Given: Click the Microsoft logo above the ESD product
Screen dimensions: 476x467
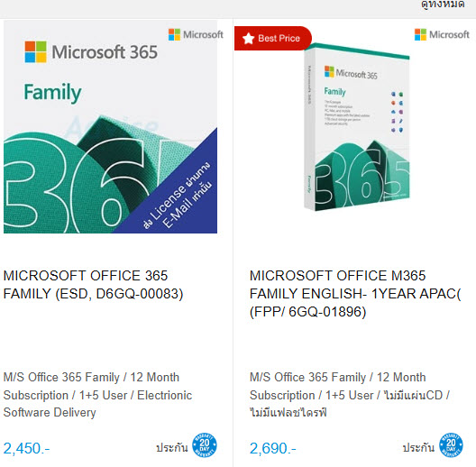Looking at the screenshot, I should (x=196, y=34).
